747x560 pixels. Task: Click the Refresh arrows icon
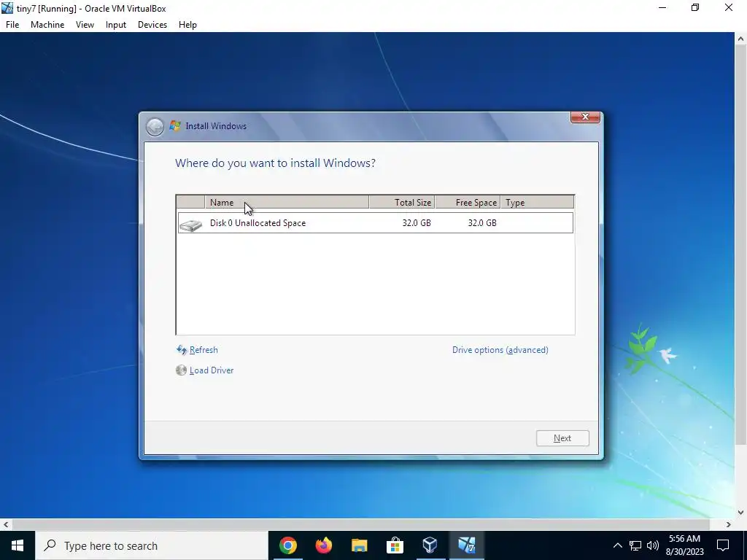182,350
